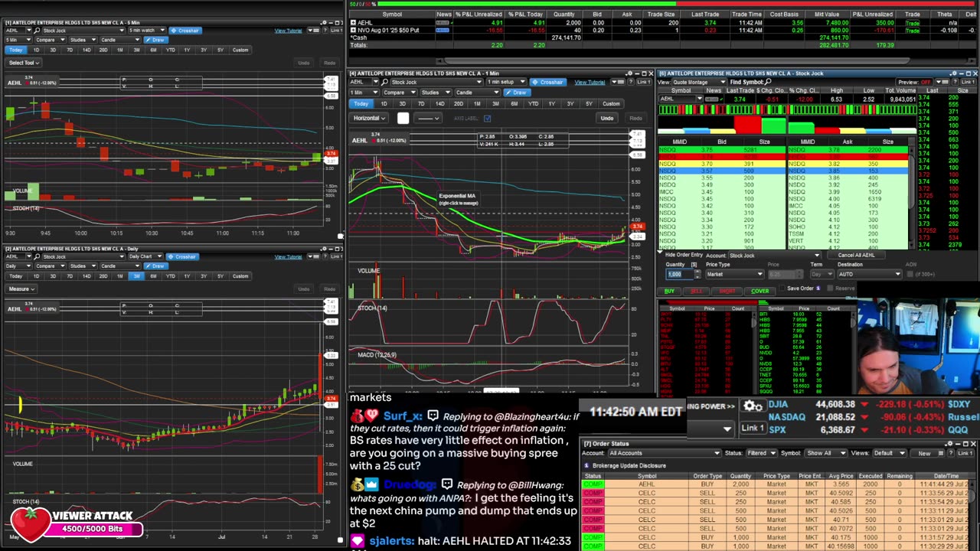Screen dimensions: 980x551
Task: Open Compare dropdown in 5 Min chart
Action: point(50,40)
